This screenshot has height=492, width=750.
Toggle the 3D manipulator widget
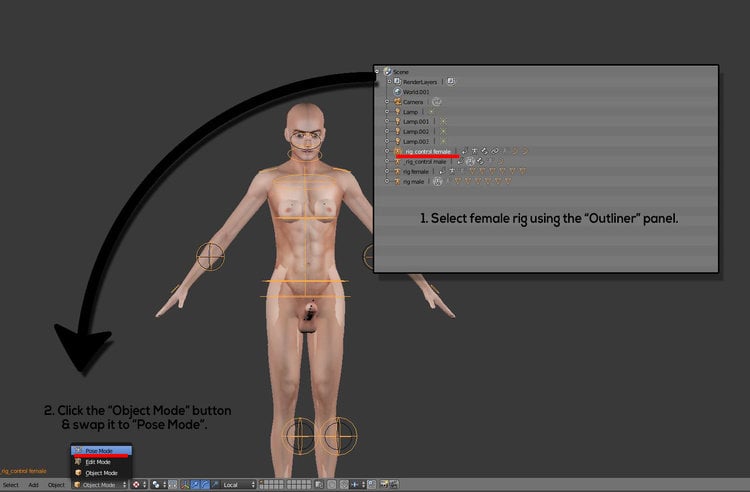click(185, 485)
